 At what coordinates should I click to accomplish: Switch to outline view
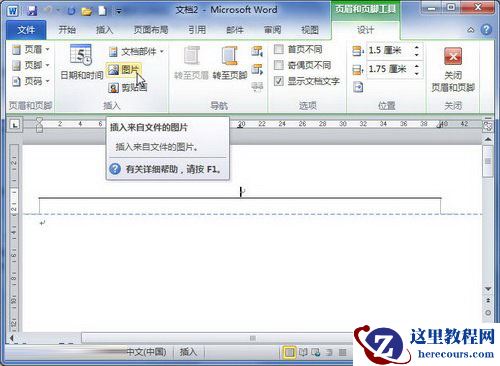point(329,352)
